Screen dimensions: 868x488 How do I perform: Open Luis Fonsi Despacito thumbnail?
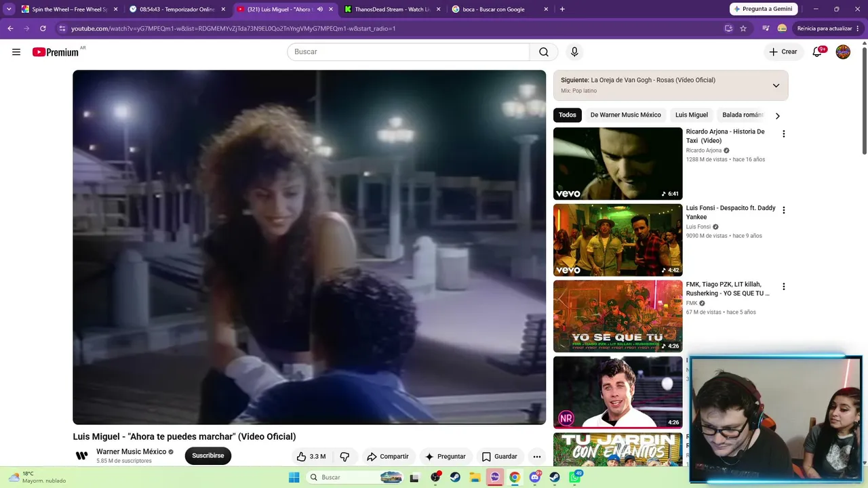pos(618,240)
